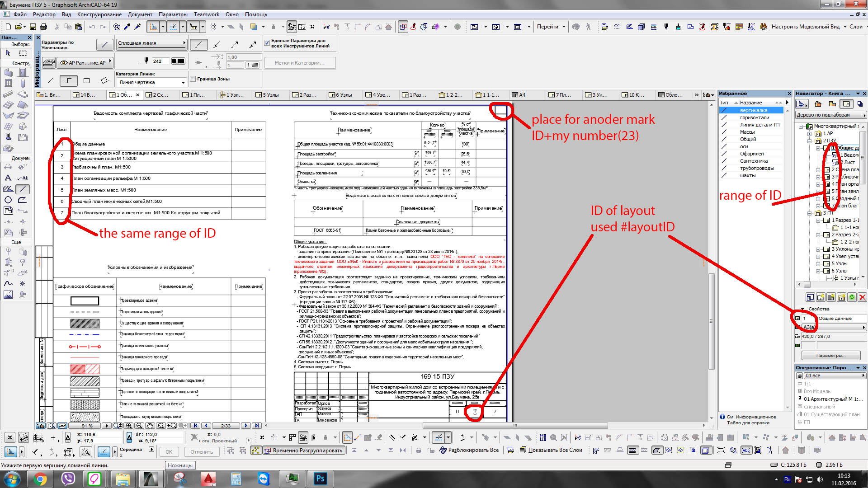
Task: Open the Категория Линии dropdown
Action: [151, 82]
